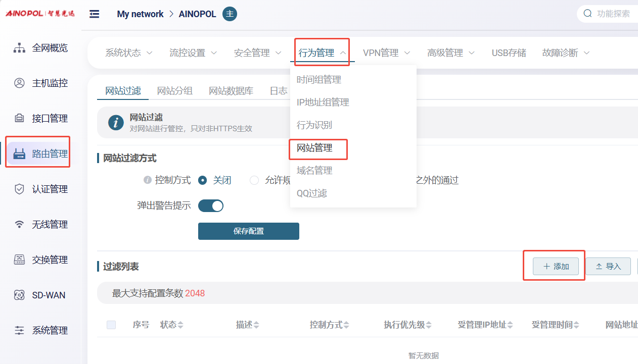Open 主机监控 host monitoring sidebar icon
638x364 pixels.
coord(19,83)
